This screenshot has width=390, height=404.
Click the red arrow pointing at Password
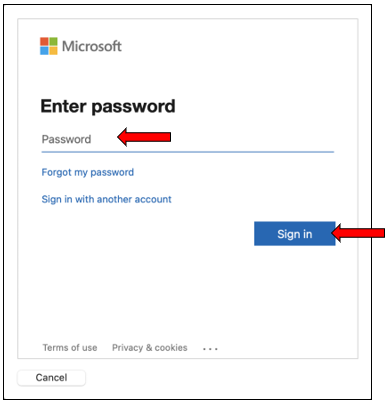pos(144,137)
